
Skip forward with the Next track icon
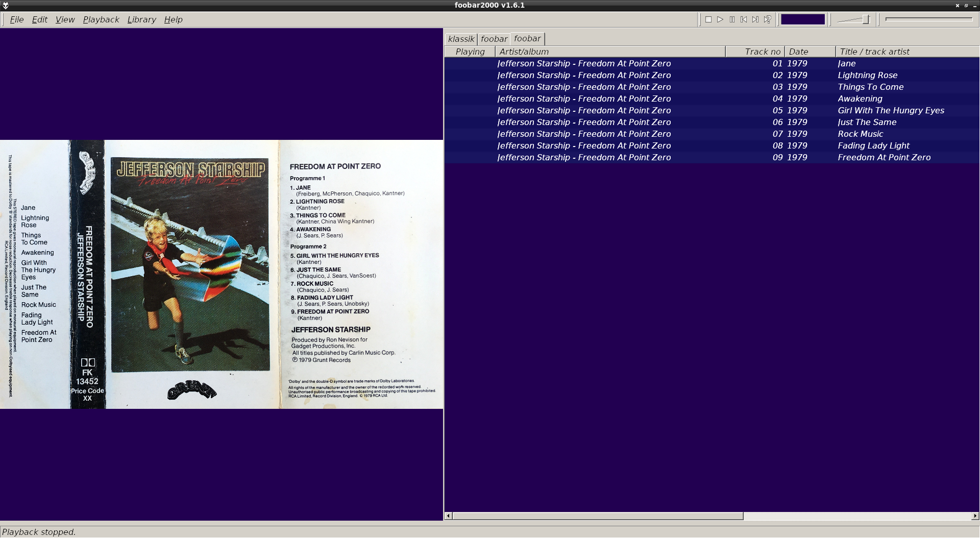pos(755,19)
